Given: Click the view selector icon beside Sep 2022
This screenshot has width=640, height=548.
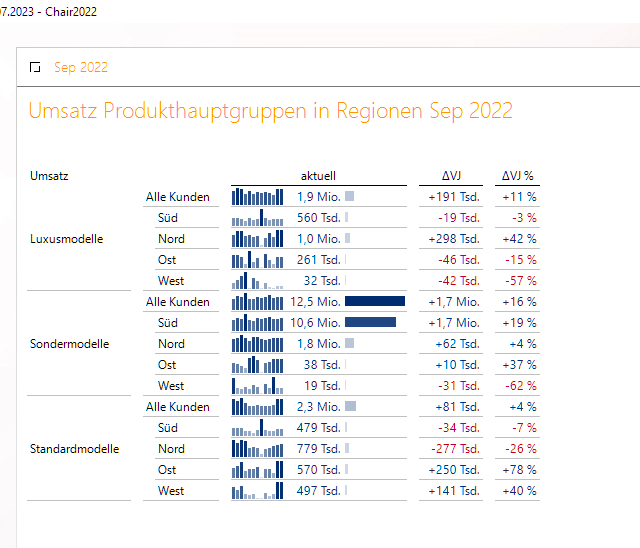Looking at the screenshot, I should tap(36, 67).
